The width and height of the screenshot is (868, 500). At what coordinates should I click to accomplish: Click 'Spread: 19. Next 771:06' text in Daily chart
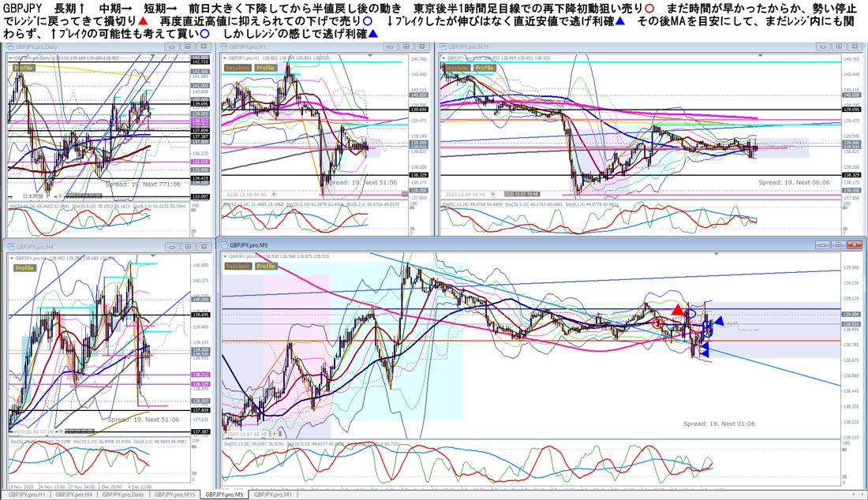tap(143, 184)
